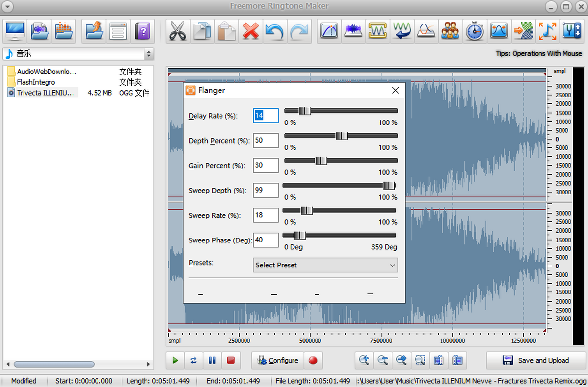Click the zoom in magnifier icon
The height and width of the screenshot is (387, 588).
[364, 360]
